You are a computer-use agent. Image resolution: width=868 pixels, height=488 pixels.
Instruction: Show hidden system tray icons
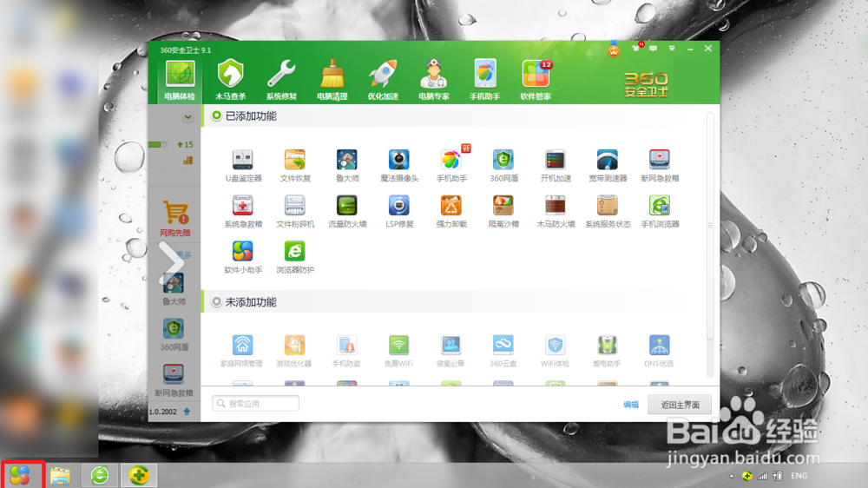(x=731, y=476)
